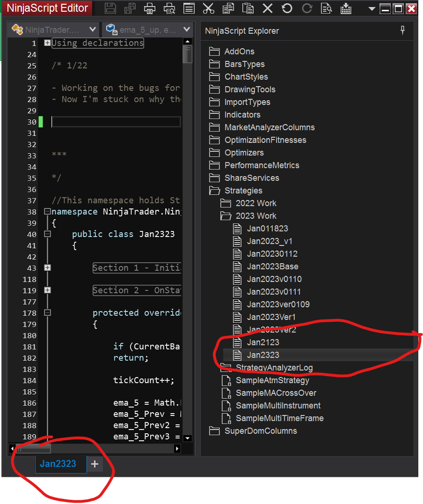Collapse the class block at line 40

click(47, 234)
